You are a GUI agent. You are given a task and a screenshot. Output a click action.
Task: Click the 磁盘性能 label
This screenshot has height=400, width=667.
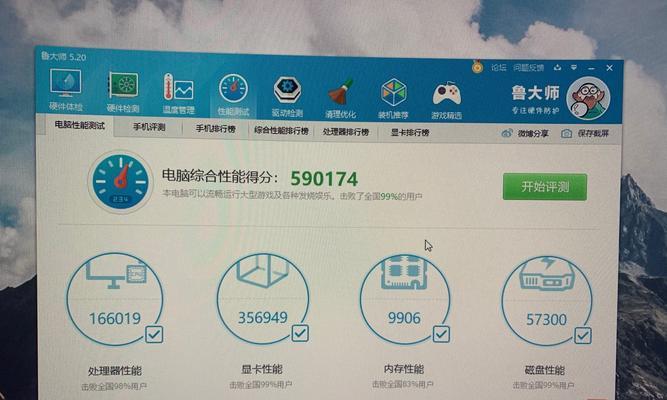point(544,370)
